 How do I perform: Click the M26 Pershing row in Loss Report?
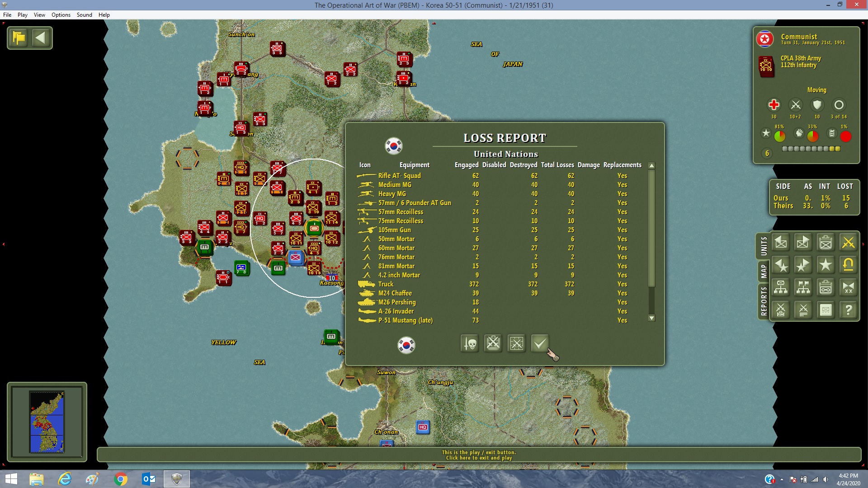[500, 302]
